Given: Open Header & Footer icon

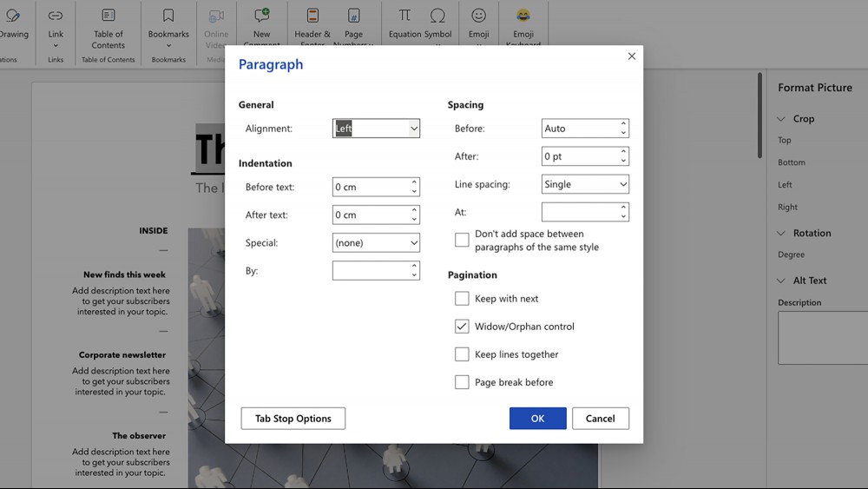Looking at the screenshot, I should pos(312,16).
